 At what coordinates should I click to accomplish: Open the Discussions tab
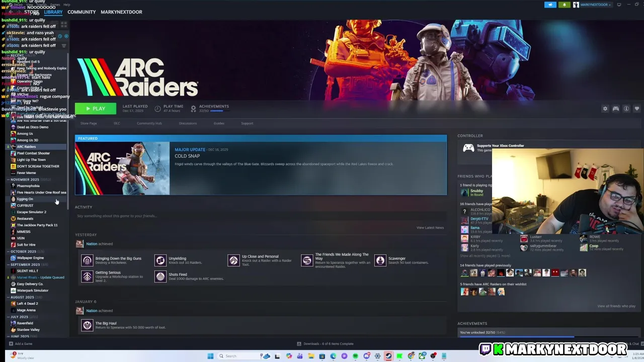pyautogui.click(x=188, y=123)
